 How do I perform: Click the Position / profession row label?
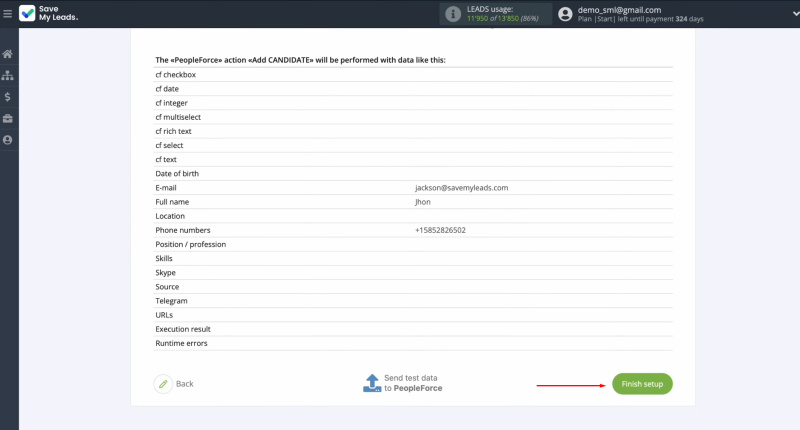190,244
